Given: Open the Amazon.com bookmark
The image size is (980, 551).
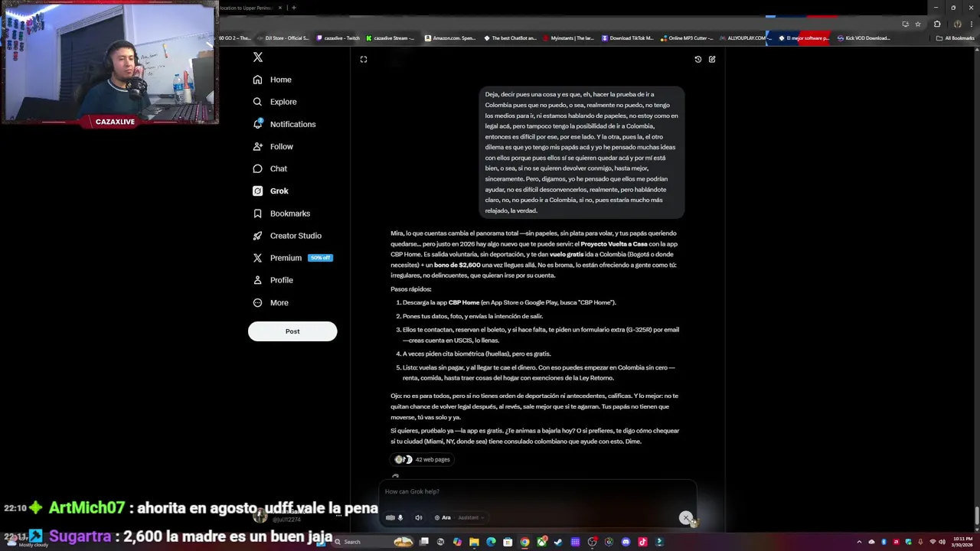Looking at the screenshot, I should coord(449,37).
